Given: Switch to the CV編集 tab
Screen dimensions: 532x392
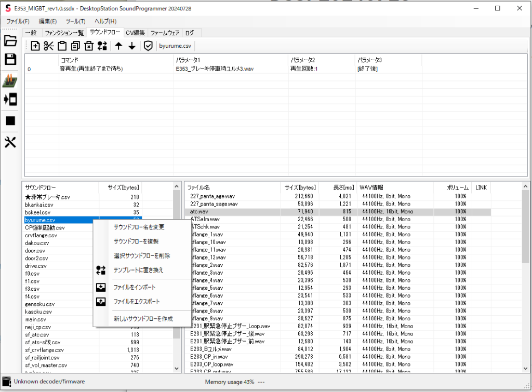Looking at the screenshot, I should [135, 33].
